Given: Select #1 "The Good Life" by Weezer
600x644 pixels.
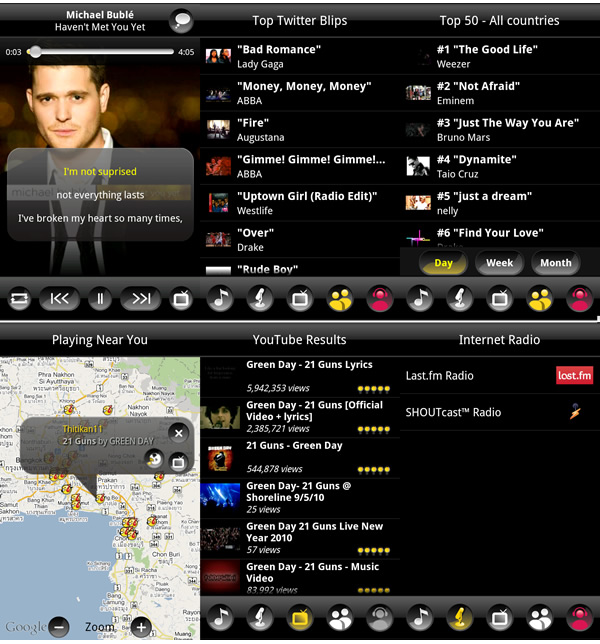Looking at the screenshot, I should coord(500,56).
